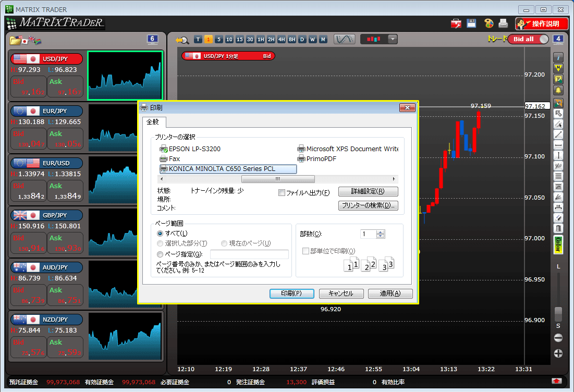Click the floppy disk save icon
This screenshot has height=392, width=574.
tap(471, 23)
